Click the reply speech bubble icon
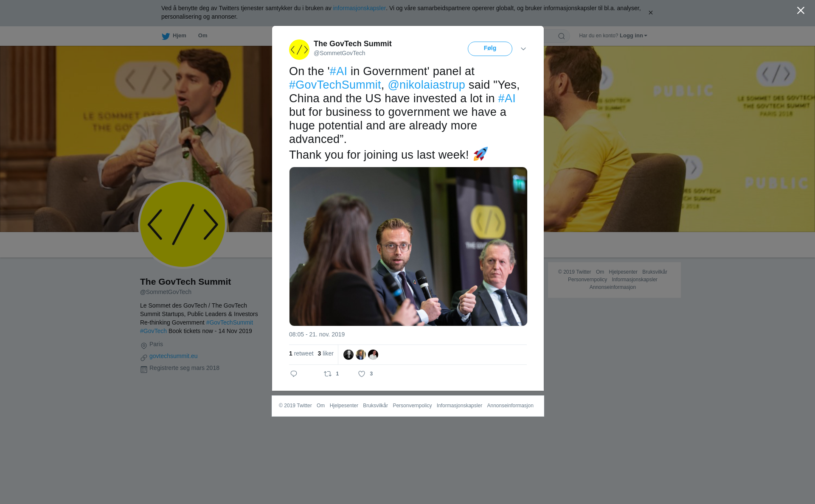The image size is (815, 504). pos(294,374)
